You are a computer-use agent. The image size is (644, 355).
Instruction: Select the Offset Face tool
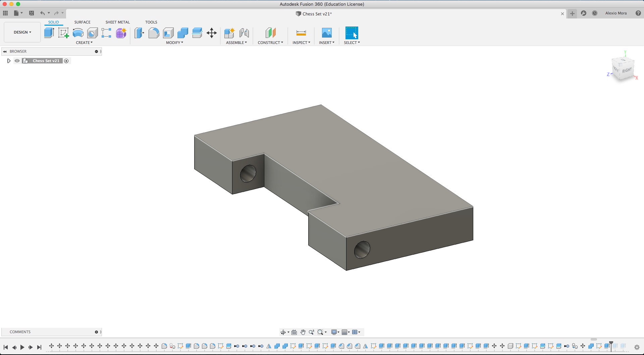click(x=197, y=33)
